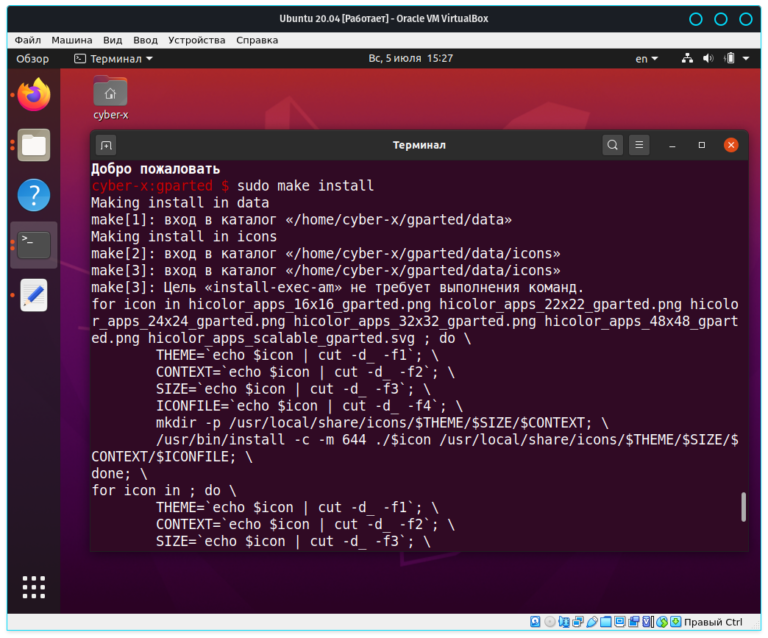
Task: Click VirtualBox keyboard capture indicator
Action: 675,622
